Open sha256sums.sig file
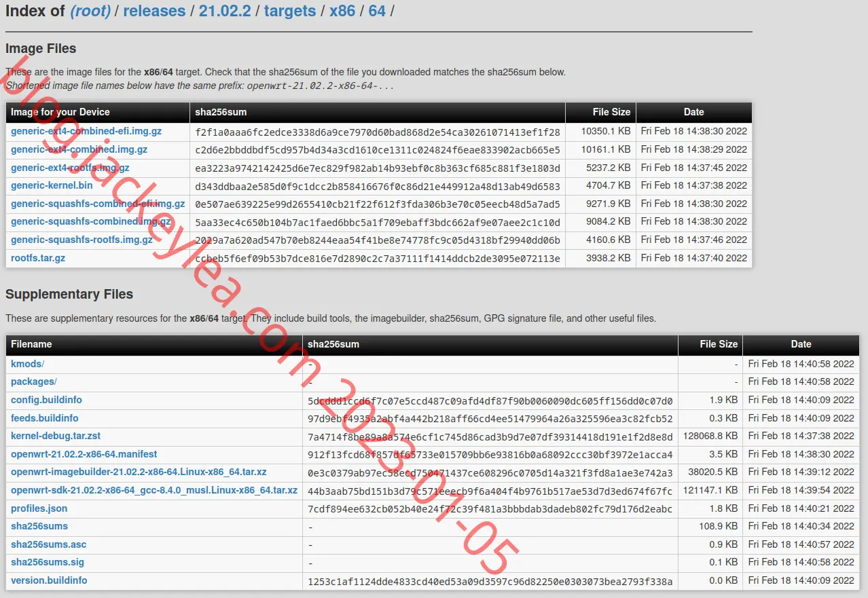The width and height of the screenshot is (868, 598). point(48,562)
